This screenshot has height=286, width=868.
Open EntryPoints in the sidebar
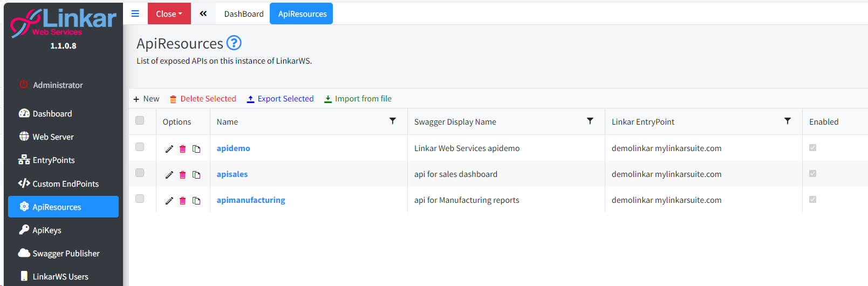coord(53,160)
